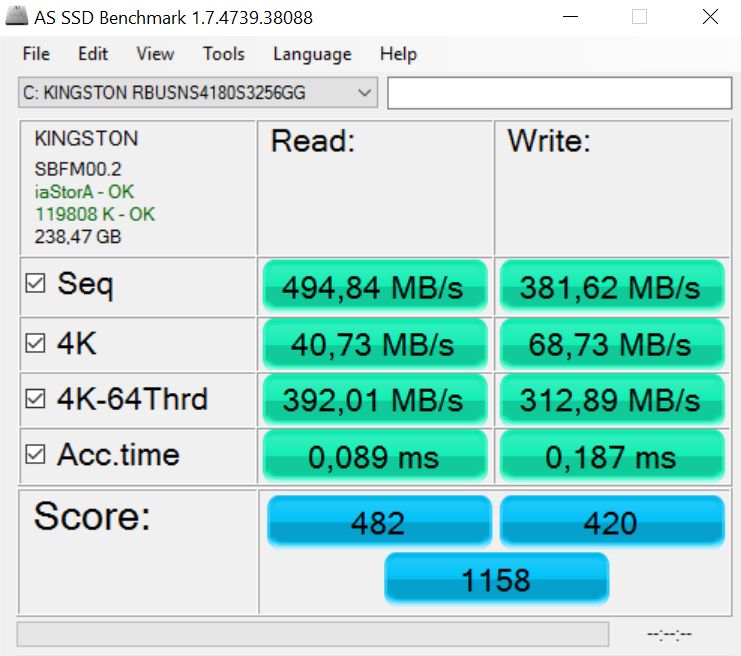Click the 119808 K - OK alignment status

point(95,214)
